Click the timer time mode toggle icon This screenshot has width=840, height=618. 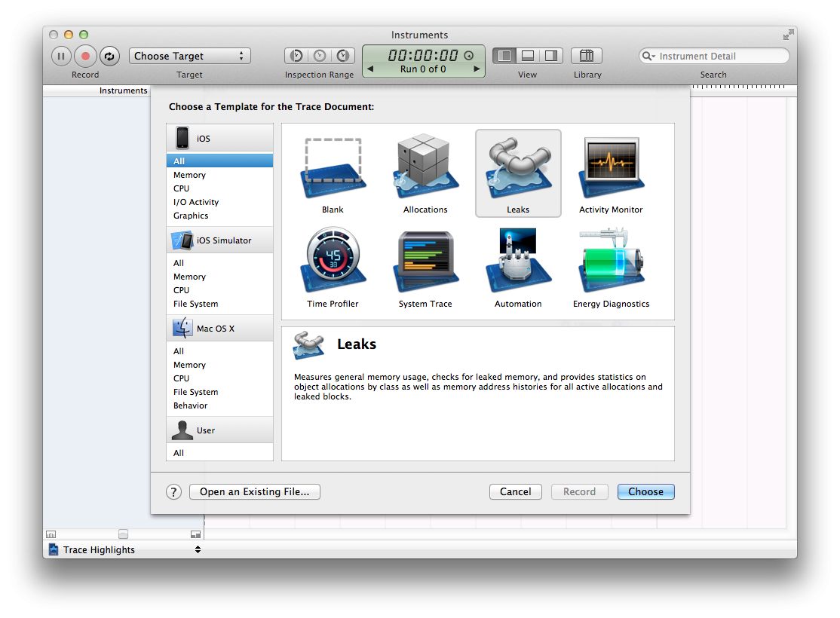coord(469,56)
